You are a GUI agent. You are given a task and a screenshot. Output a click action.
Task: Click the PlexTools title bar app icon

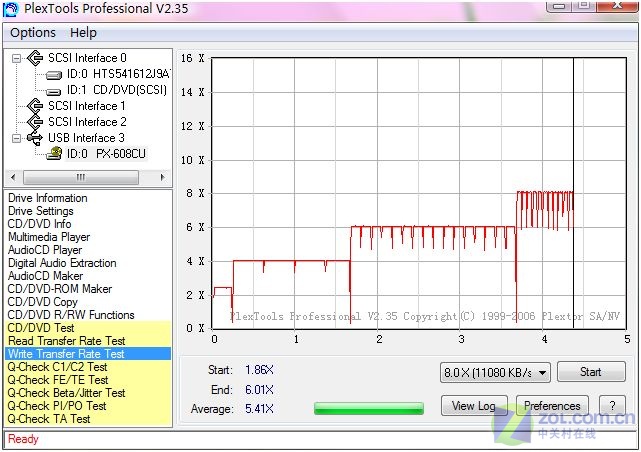coord(10,9)
